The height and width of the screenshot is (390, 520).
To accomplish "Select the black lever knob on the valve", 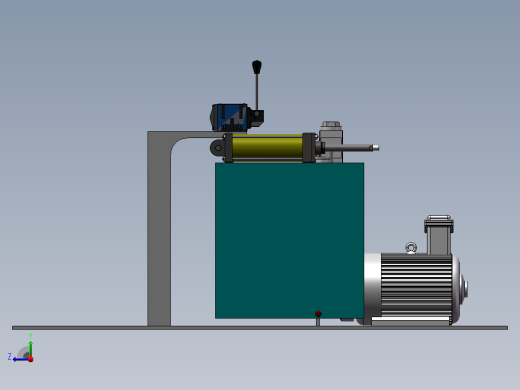I will (x=257, y=67).
